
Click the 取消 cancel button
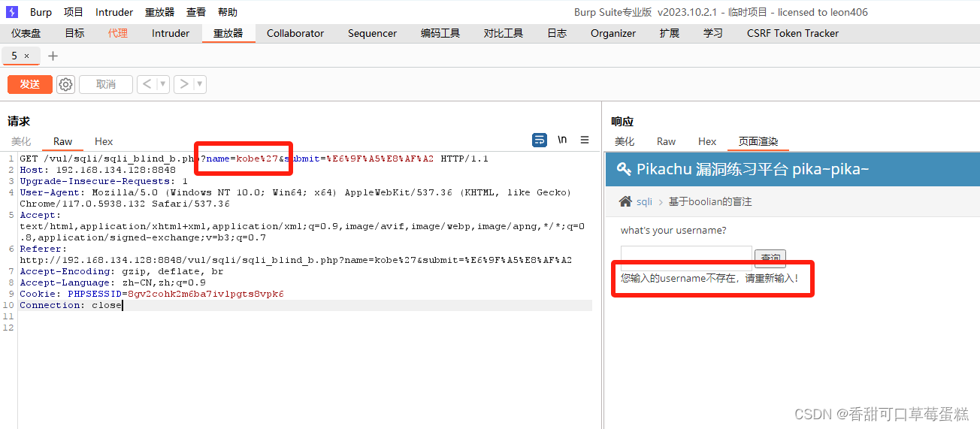[x=106, y=84]
